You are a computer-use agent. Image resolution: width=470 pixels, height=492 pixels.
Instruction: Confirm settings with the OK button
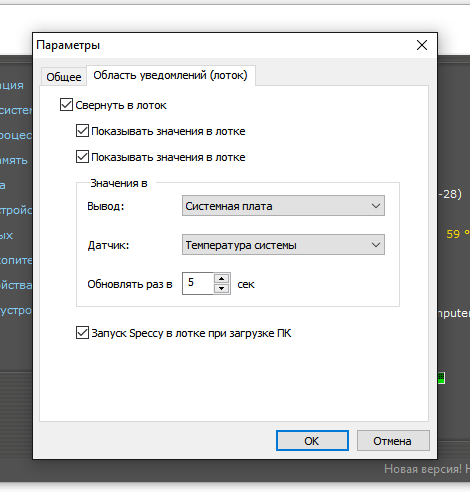(x=312, y=441)
